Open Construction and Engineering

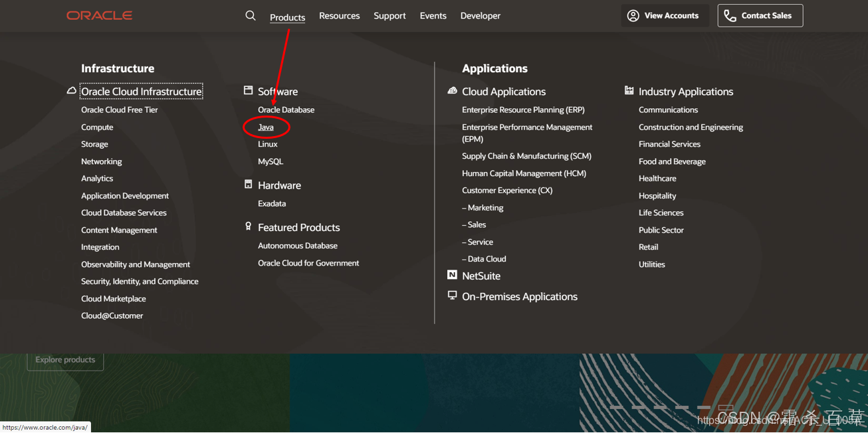point(691,127)
